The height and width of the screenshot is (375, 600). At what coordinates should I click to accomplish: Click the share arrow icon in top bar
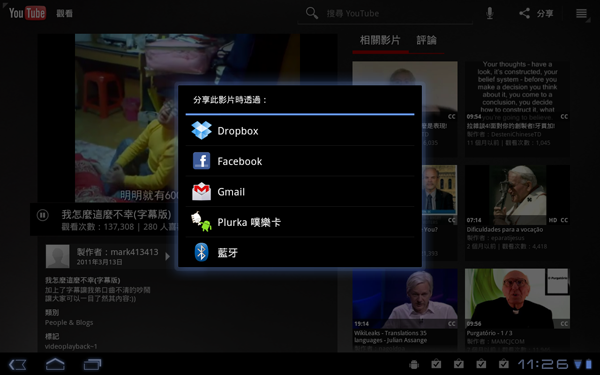click(524, 13)
